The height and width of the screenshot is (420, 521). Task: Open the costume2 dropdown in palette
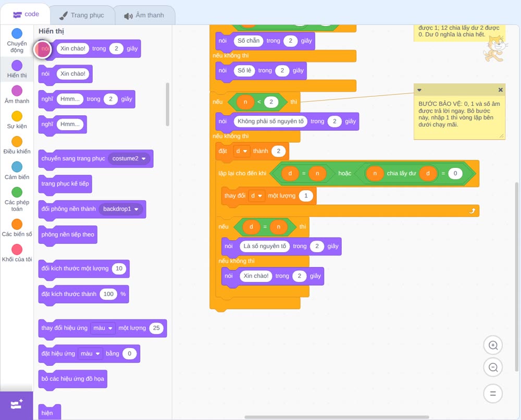coord(129,158)
